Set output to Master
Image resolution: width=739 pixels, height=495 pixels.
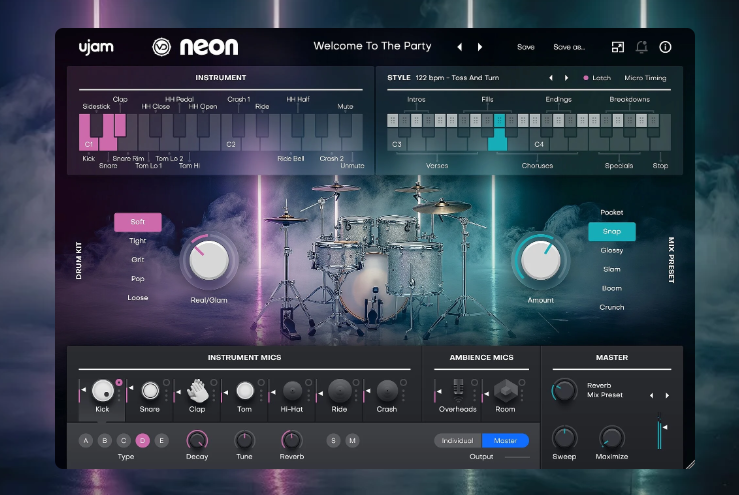(x=505, y=440)
